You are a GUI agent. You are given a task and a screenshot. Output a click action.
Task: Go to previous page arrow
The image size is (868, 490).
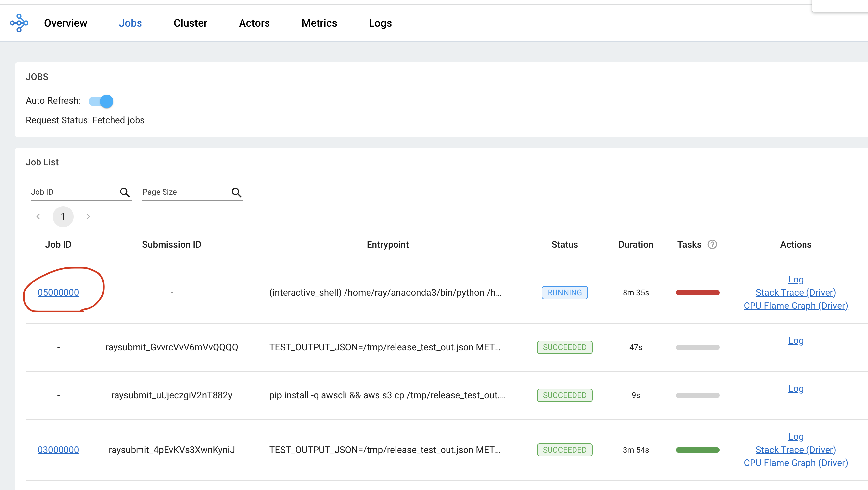38,216
